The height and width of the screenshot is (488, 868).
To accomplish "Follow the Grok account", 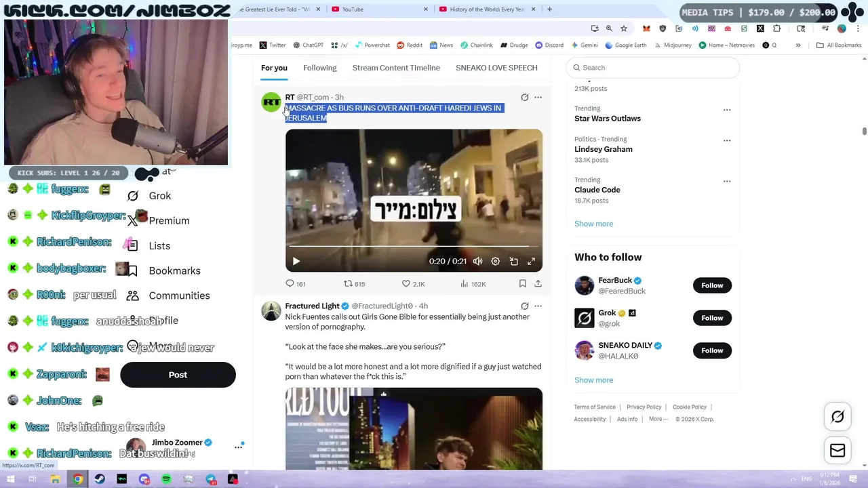I will (712, 318).
